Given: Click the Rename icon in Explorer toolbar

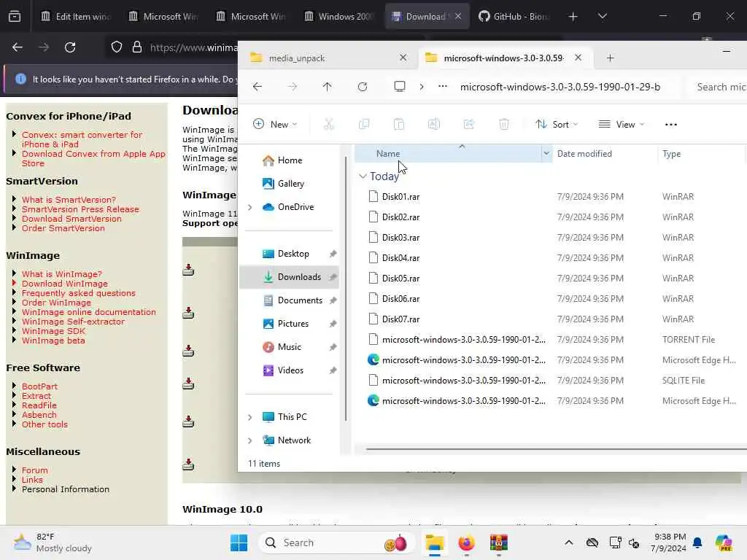Looking at the screenshot, I should (x=433, y=124).
